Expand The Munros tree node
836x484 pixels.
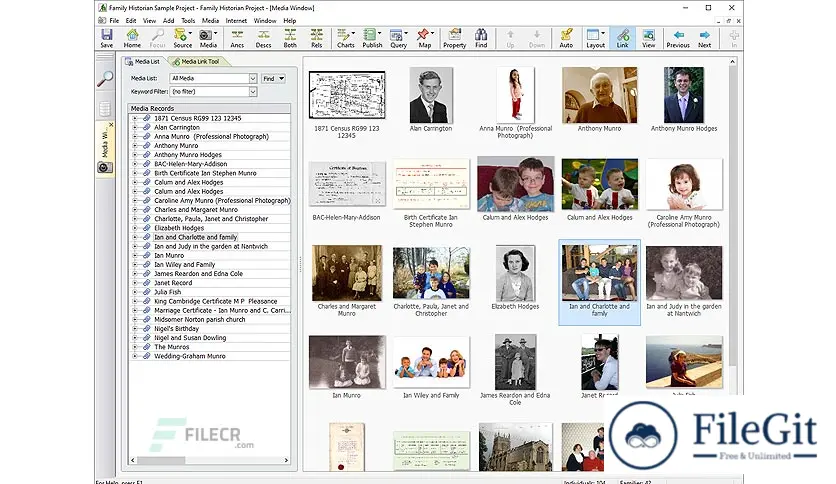(135, 346)
